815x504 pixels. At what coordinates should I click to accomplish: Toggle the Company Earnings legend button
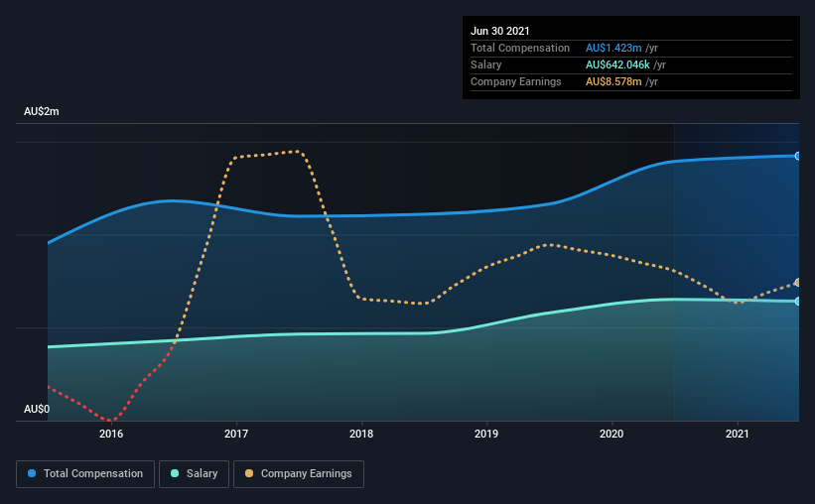pyautogui.click(x=299, y=474)
